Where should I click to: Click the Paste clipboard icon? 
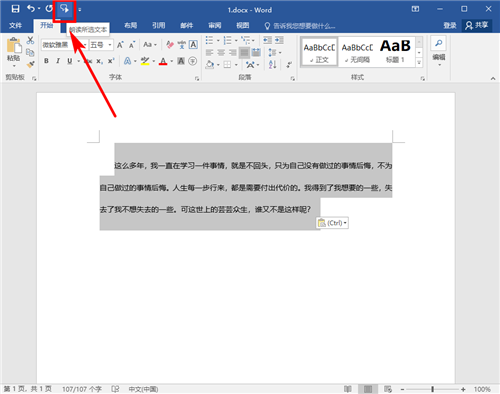coord(14,45)
